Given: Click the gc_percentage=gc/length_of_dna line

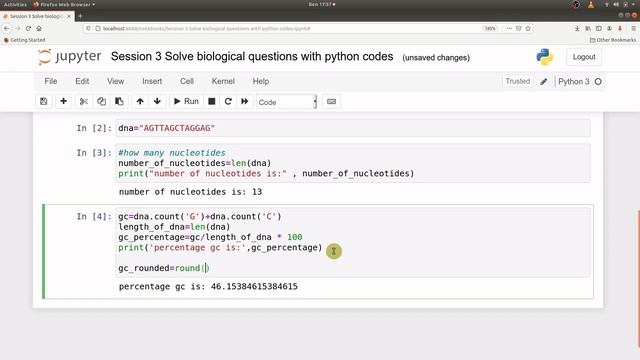Looking at the screenshot, I should 210,237.
